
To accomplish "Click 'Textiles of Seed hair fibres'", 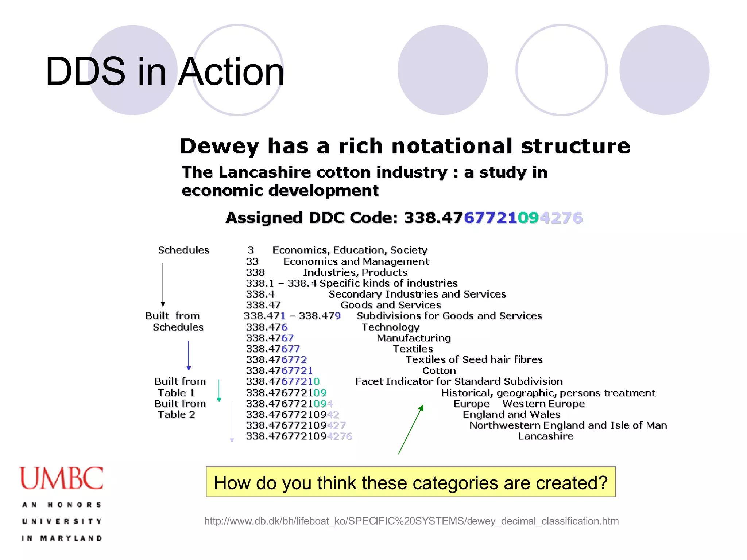I will click(x=474, y=360).
